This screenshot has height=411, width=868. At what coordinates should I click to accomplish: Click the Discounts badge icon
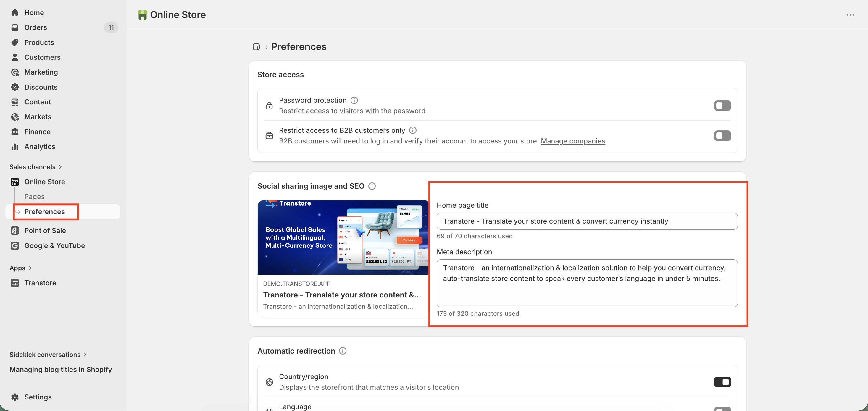click(x=15, y=87)
